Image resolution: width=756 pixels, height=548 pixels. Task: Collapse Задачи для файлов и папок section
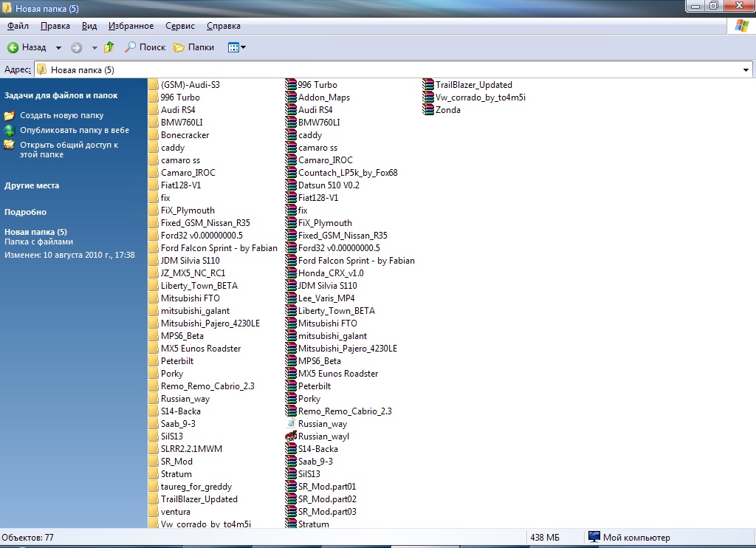pos(61,95)
